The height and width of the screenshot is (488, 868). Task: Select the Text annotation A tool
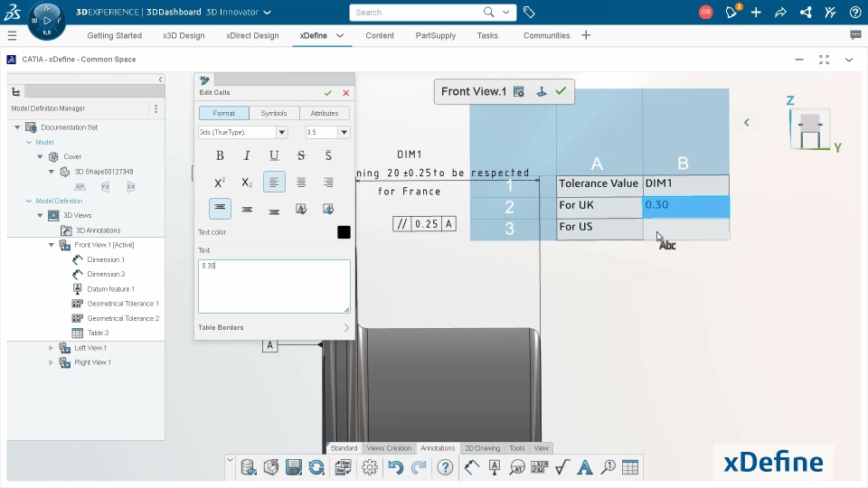tap(585, 467)
